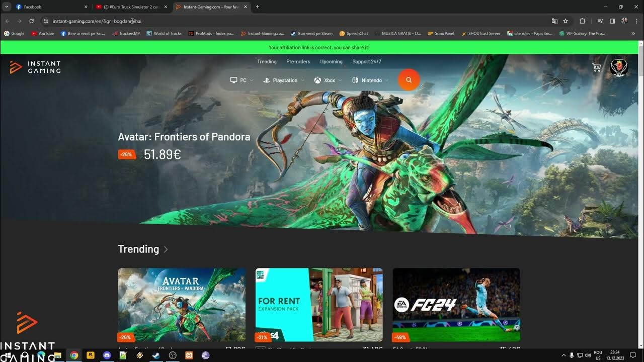This screenshot has width=644, height=362.
Task: Click the 51.89€ banner price
Action: coord(162,155)
